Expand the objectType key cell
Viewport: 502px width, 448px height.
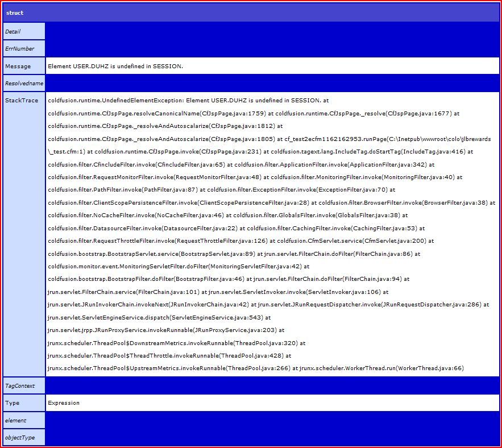[x=24, y=437]
